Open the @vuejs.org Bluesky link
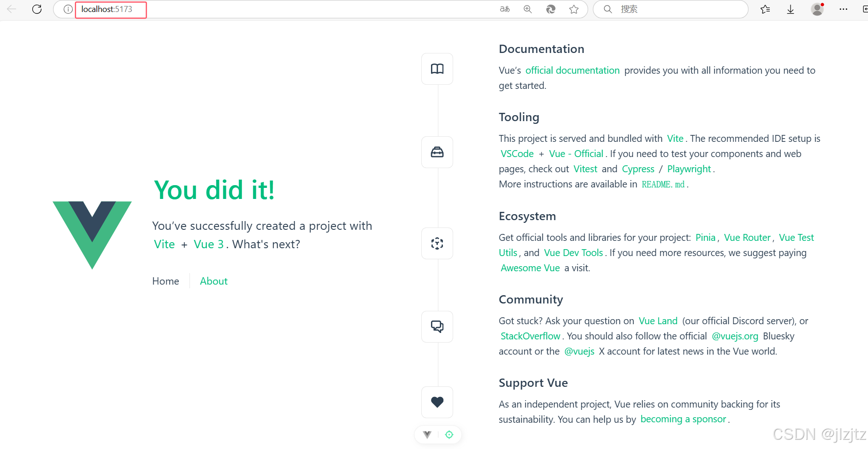This screenshot has height=449, width=868. pyautogui.click(x=735, y=336)
